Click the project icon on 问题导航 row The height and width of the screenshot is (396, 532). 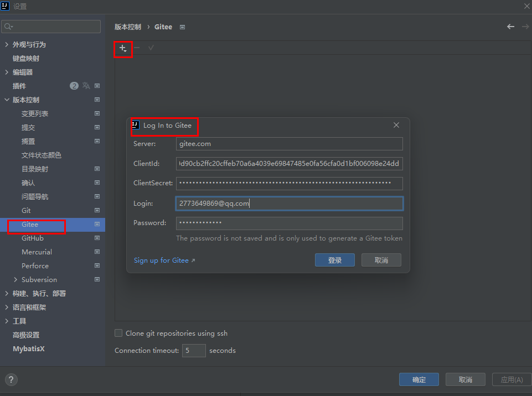click(x=97, y=197)
